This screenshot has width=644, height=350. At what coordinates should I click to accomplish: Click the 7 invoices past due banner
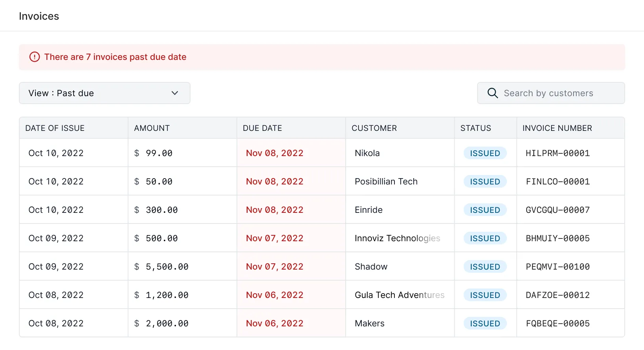pyautogui.click(x=115, y=57)
